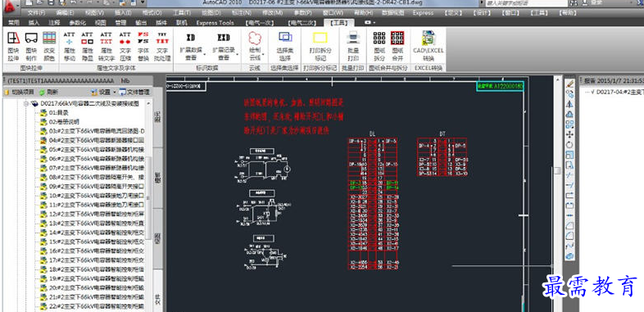The image size is (644, 312).
Task: Click the 图纸合并 drawing merge icon
Action: click(397, 46)
